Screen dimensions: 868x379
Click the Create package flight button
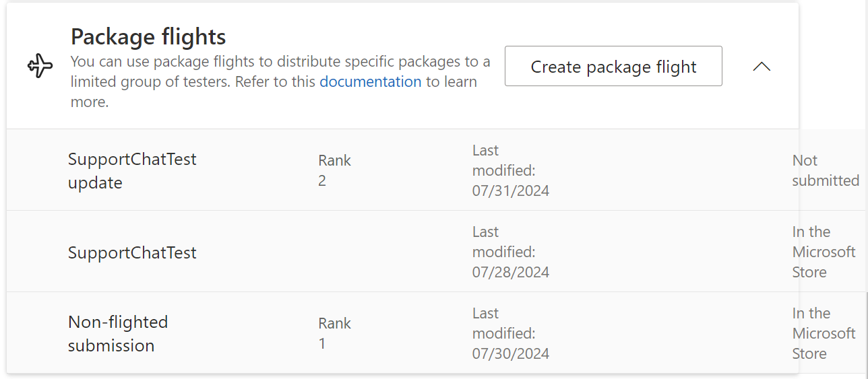[613, 67]
